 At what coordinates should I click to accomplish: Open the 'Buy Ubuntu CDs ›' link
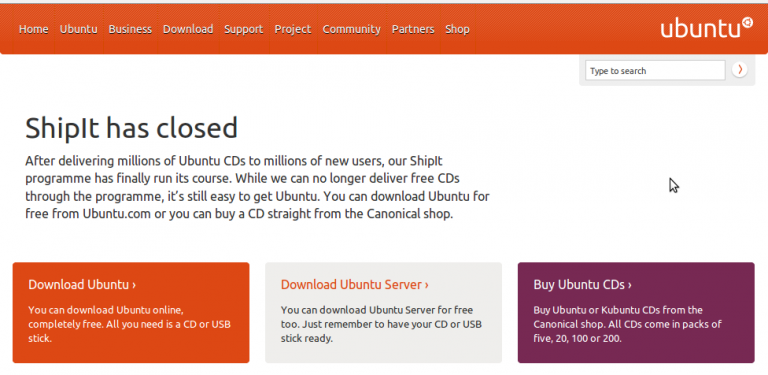point(582,284)
